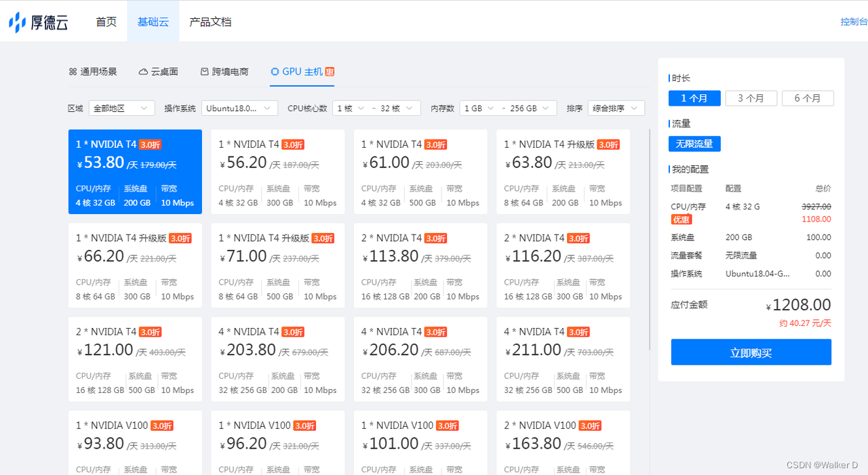
Task: Choose the 6 个月 duration option
Action: (808, 98)
